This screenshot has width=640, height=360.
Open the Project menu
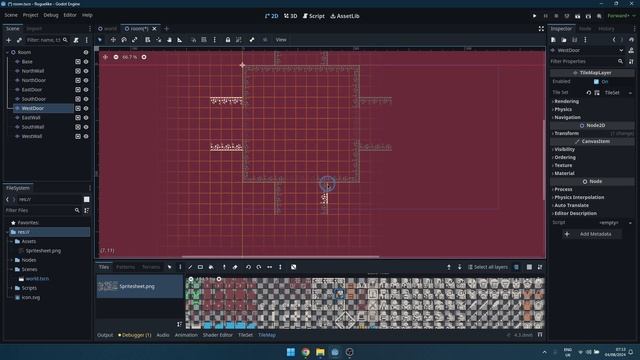click(30, 15)
